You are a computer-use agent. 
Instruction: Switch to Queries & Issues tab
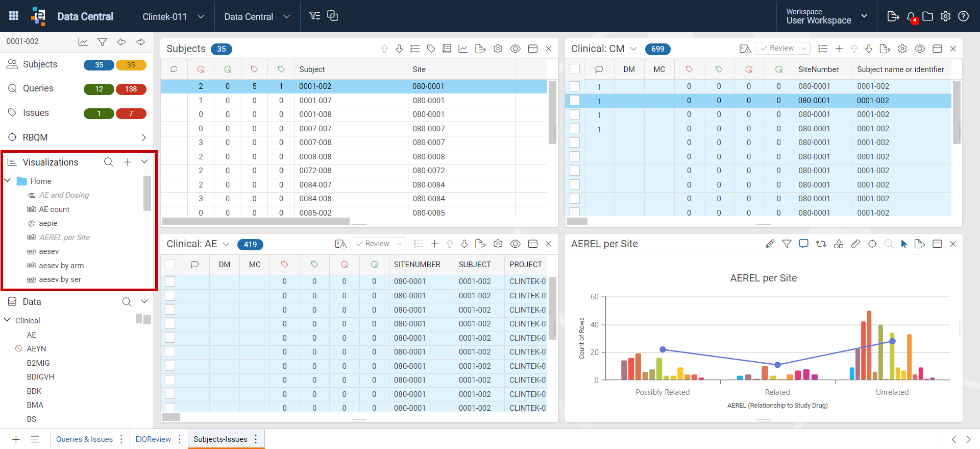coord(84,439)
